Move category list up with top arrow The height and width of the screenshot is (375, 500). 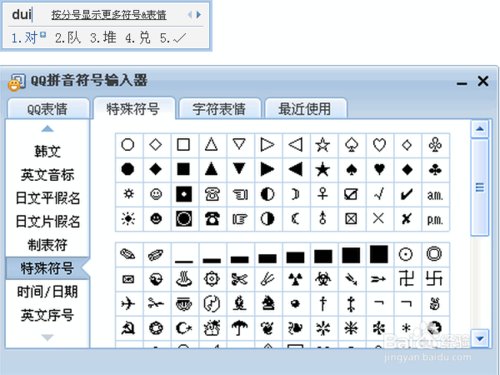tap(48, 129)
